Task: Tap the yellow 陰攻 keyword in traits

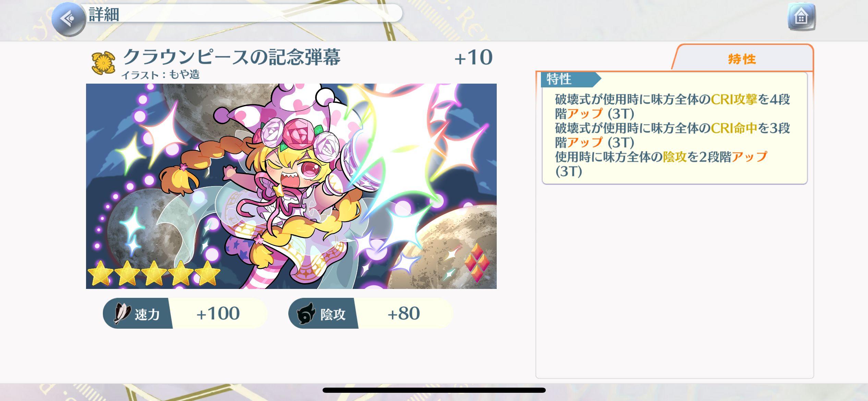Action: coord(675,157)
